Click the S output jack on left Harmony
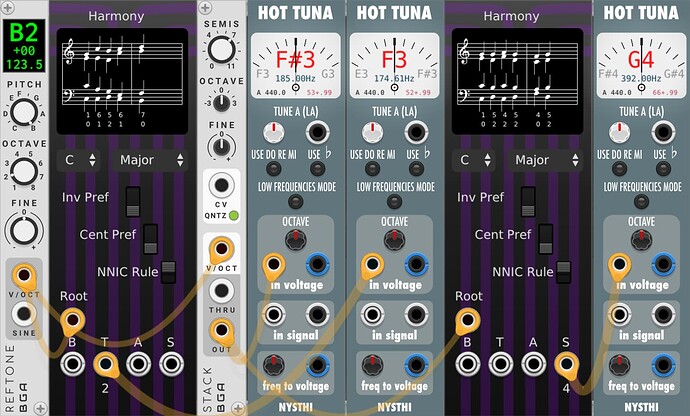 pyautogui.click(x=171, y=364)
